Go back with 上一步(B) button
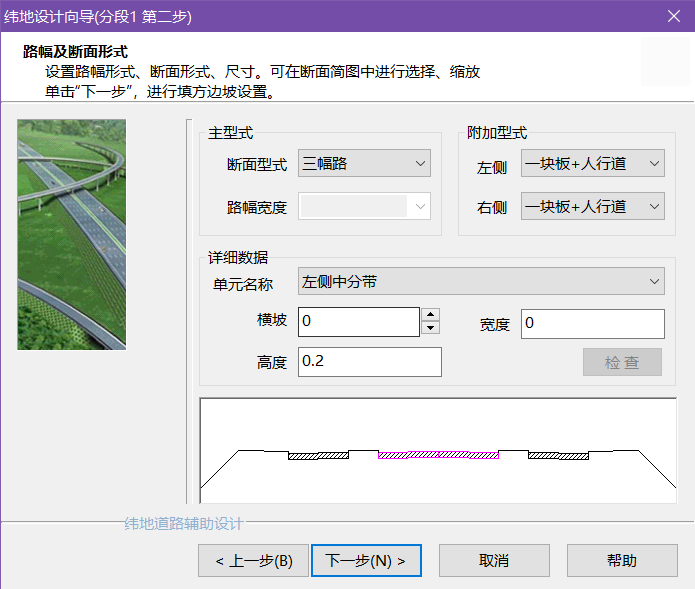Image resolution: width=695 pixels, height=589 pixels. click(254, 561)
